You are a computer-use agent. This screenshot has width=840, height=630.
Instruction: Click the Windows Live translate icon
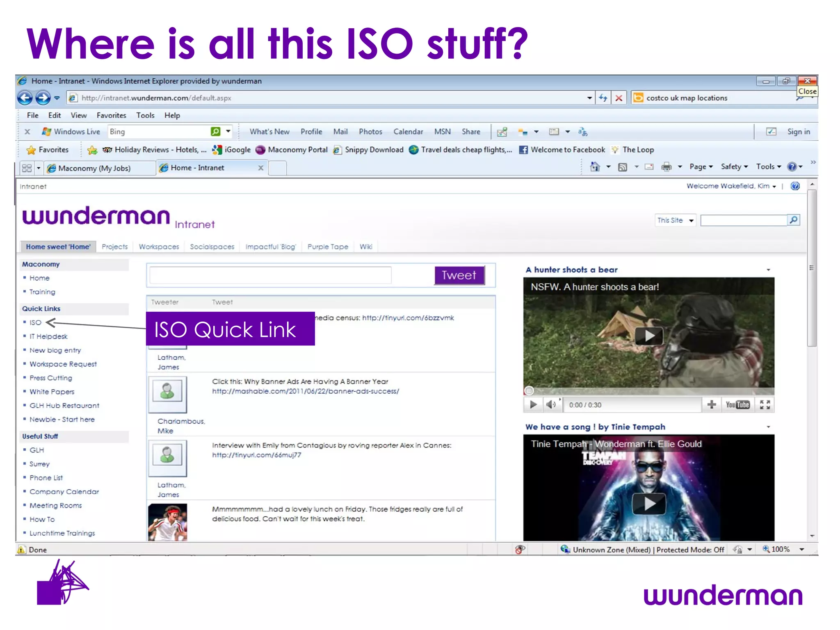(583, 132)
